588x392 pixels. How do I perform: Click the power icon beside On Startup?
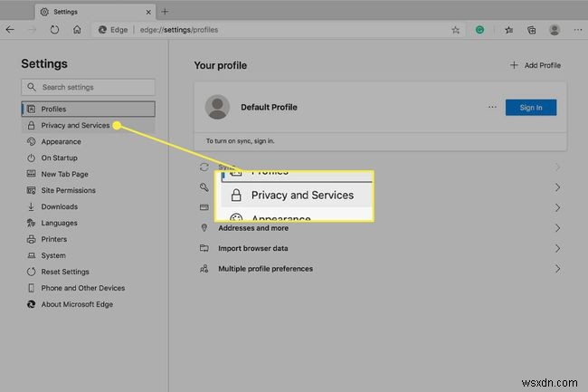(31, 158)
